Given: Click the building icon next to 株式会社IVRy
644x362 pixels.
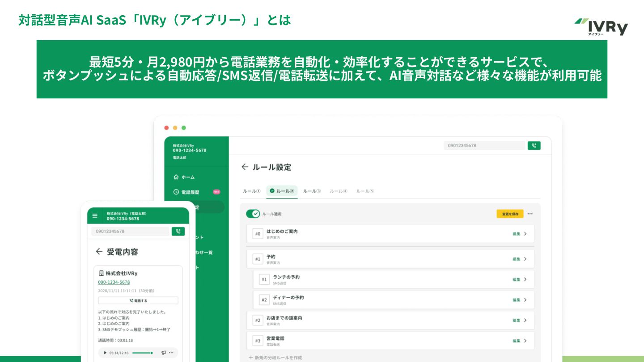Looking at the screenshot, I should click(x=101, y=273).
